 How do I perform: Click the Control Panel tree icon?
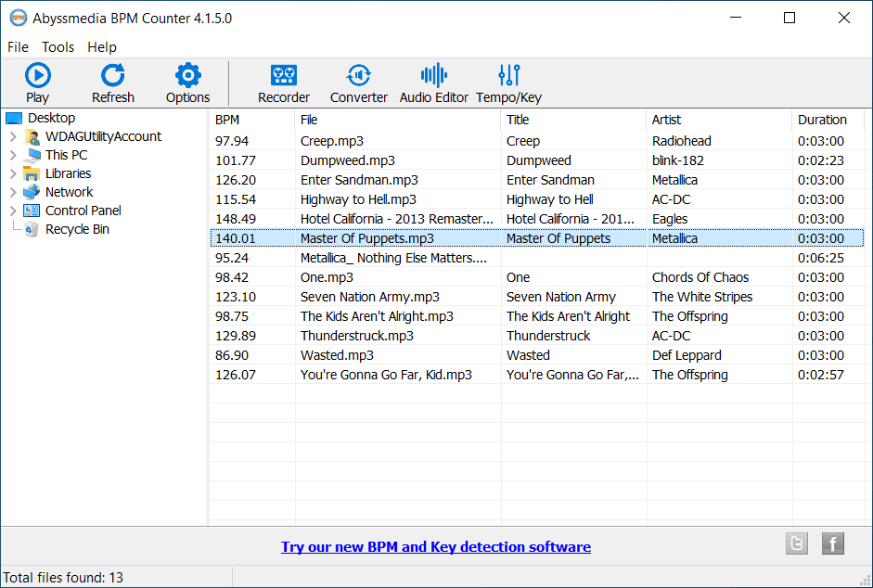[x=32, y=211]
